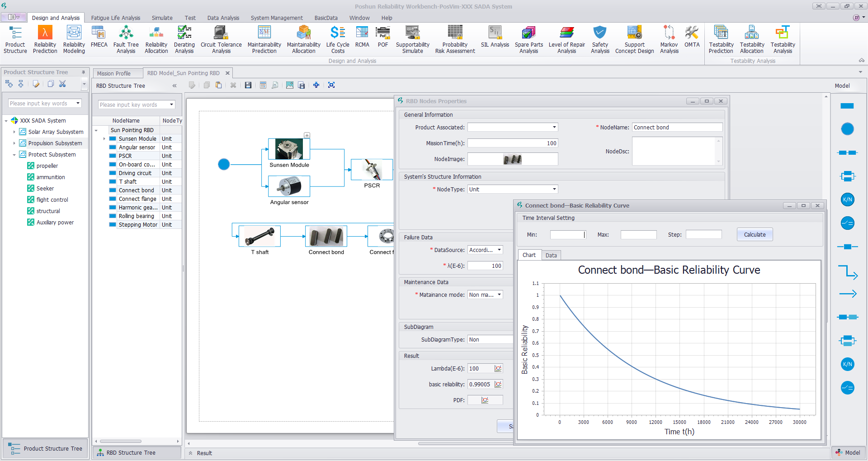Open the FMECA analysis icon
The height and width of the screenshot is (461, 868).
99,37
